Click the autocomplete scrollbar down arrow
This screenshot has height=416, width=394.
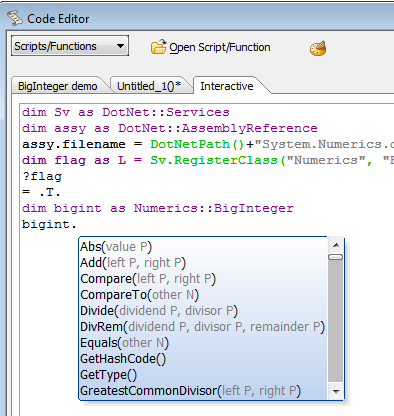[336, 391]
